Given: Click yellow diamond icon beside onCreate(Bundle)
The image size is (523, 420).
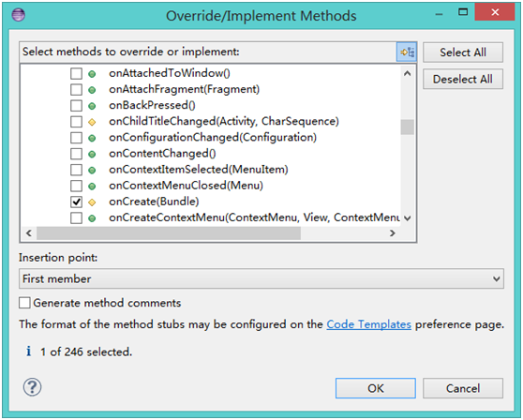Looking at the screenshot, I should 92,202.
